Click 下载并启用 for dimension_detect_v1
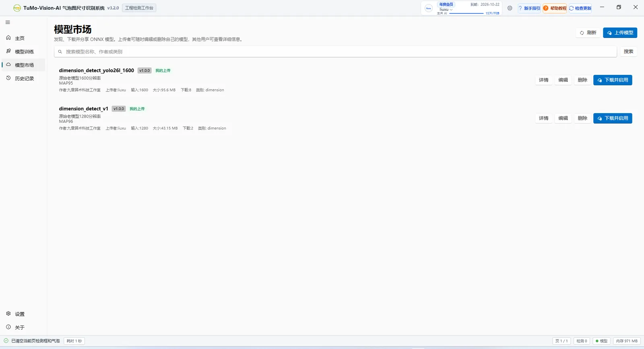This screenshot has height=349, width=644. click(x=613, y=118)
